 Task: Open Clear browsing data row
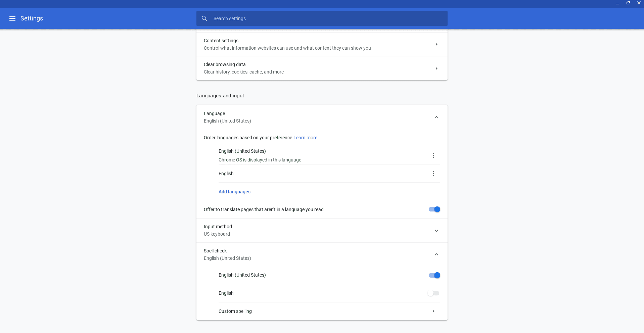click(x=322, y=68)
